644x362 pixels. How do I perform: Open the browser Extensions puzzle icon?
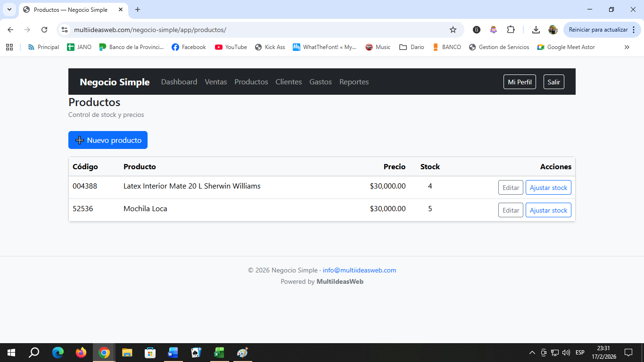click(x=511, y=29)
